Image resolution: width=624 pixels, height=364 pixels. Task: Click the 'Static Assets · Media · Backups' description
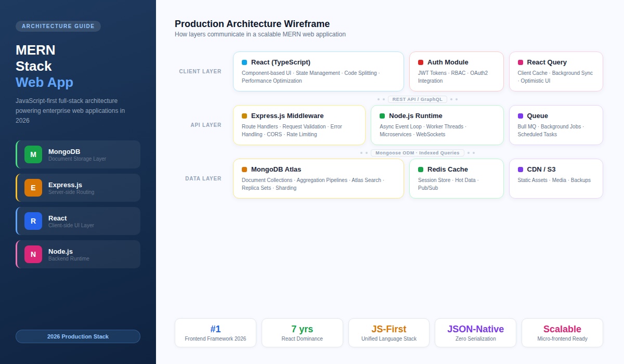tap(554, 180)
